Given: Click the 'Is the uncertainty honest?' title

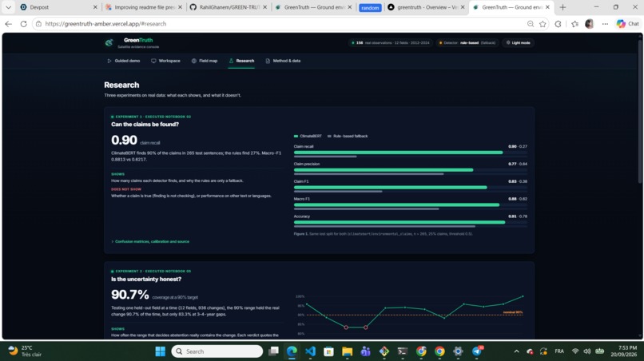Looking at the screenshot, I should (x=145, y=280).
